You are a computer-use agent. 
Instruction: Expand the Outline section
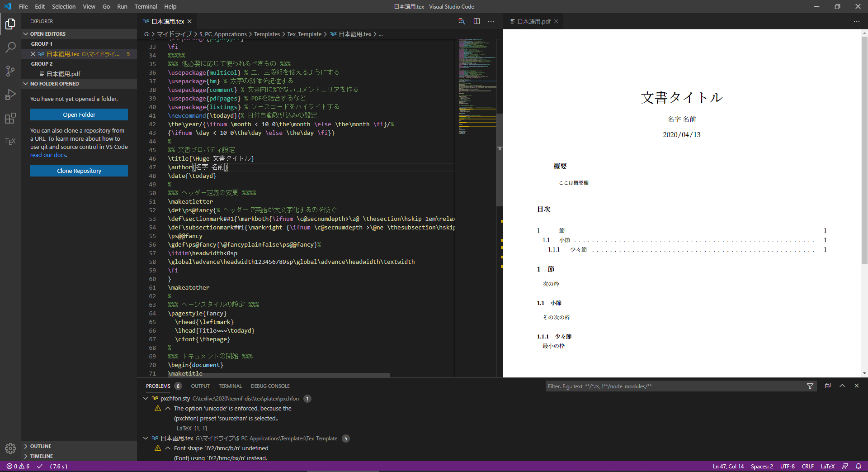click(x=26, y=446)
